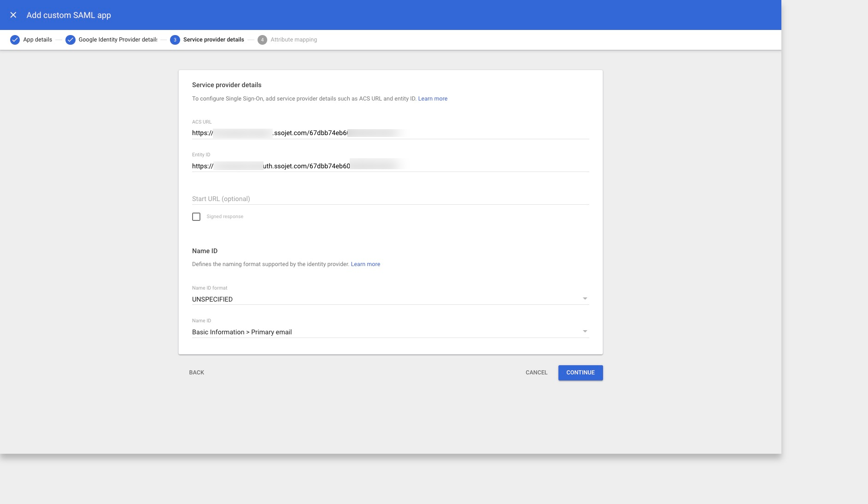Expand the Name ID format options list
This screenshot has width=868, height=504.
pos(585,298)
